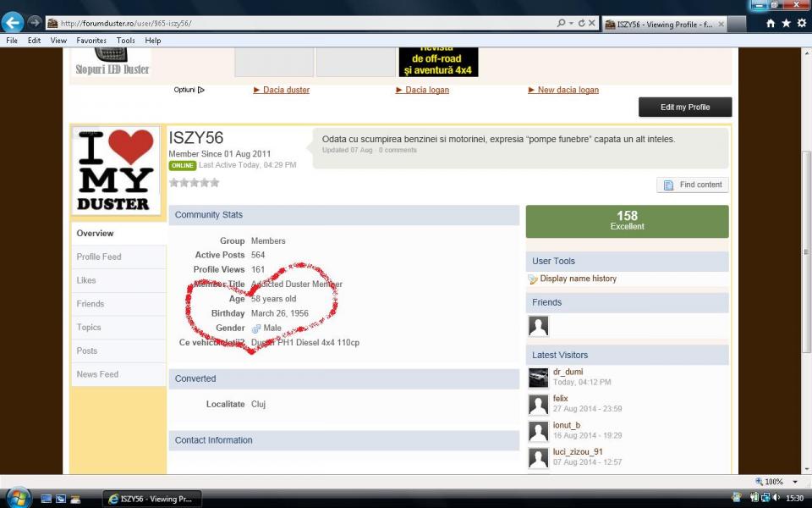The width and height of the screenshot is (812, 508).
Task: Expand the Optiuni ad choices arrow
Action: 201,90
